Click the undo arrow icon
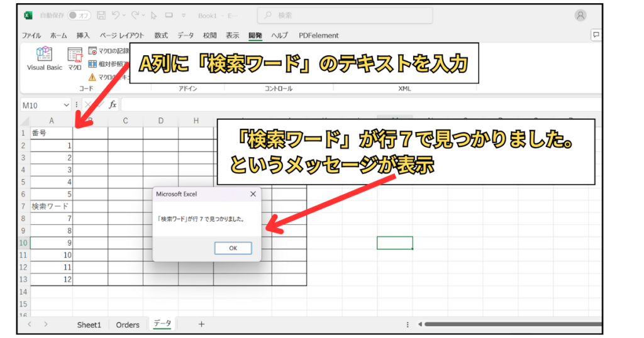Viewport: 644px width, 338px height. pyautogui.click(x=116, y=15)
